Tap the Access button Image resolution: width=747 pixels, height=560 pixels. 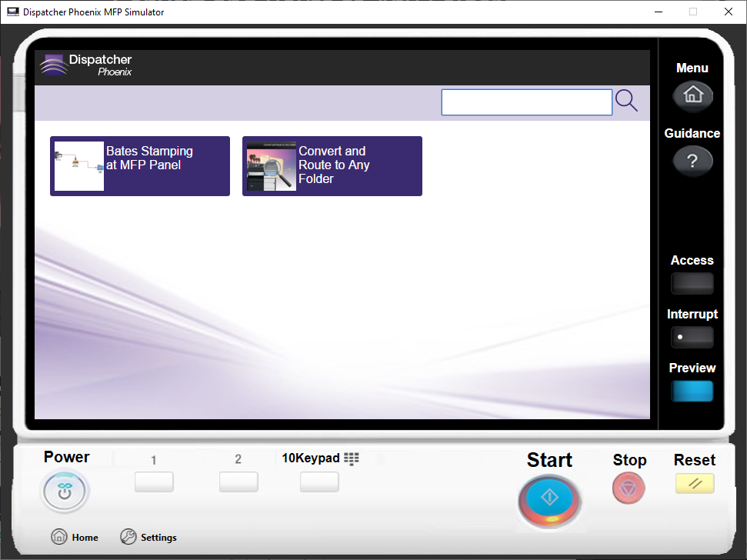coord(692,283)
